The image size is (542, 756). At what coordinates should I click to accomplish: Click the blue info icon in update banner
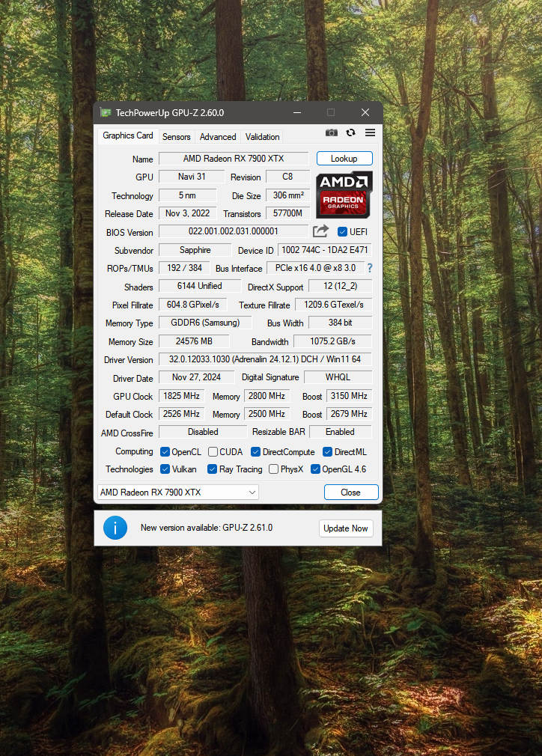tap(115, 528)
